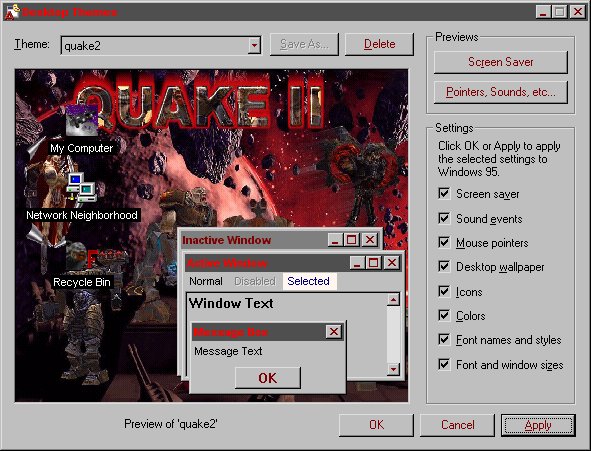Viewport: 591px width, 451px height.
Task: Maximize the Inactive Window preview
Action: click(x=352, y=240)
